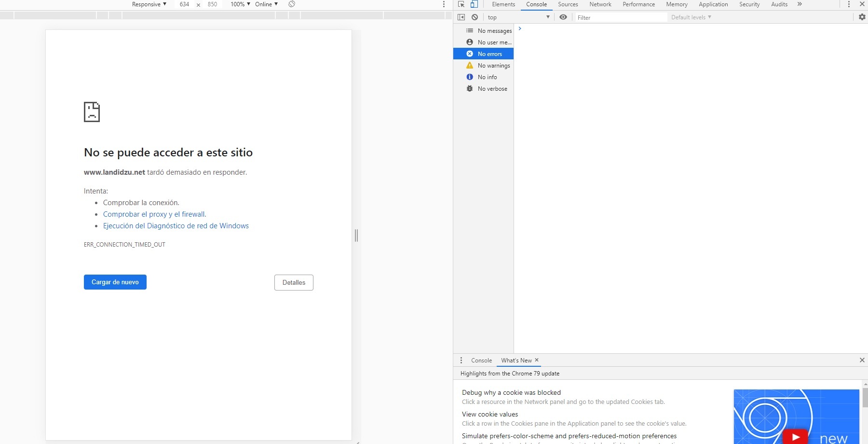Screen dimensions: 868x444
Task: Select the What's New drawer tab
Action: tap(516, 361)
